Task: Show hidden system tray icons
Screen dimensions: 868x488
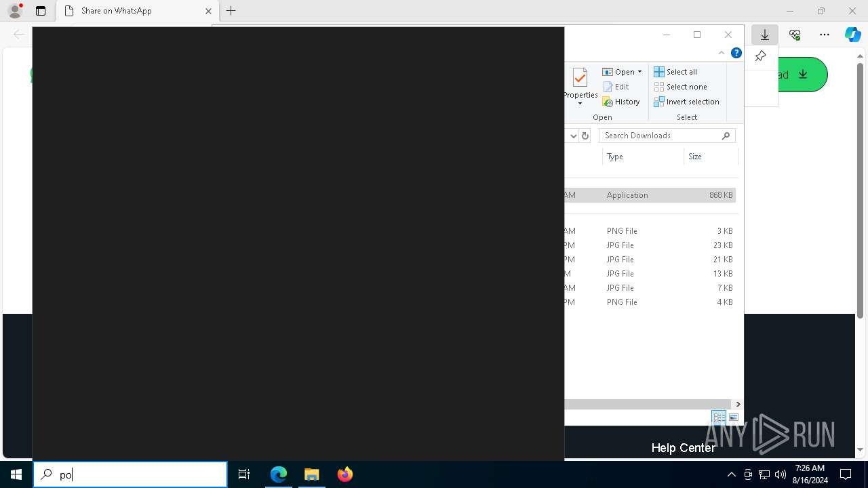Action: (731, 474)
